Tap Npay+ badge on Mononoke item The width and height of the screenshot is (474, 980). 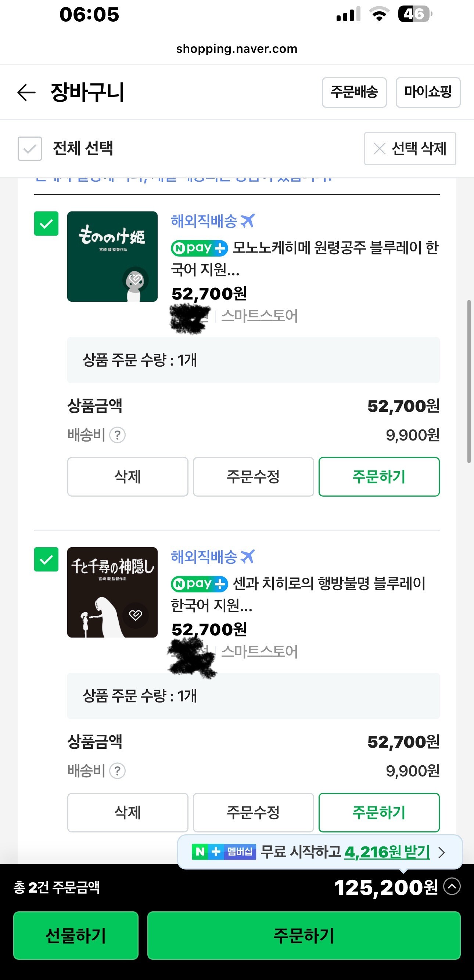coord(199,248)
